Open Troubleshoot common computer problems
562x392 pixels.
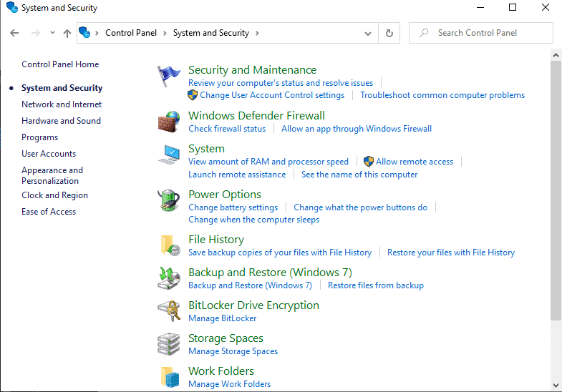(x=442, y=95)
